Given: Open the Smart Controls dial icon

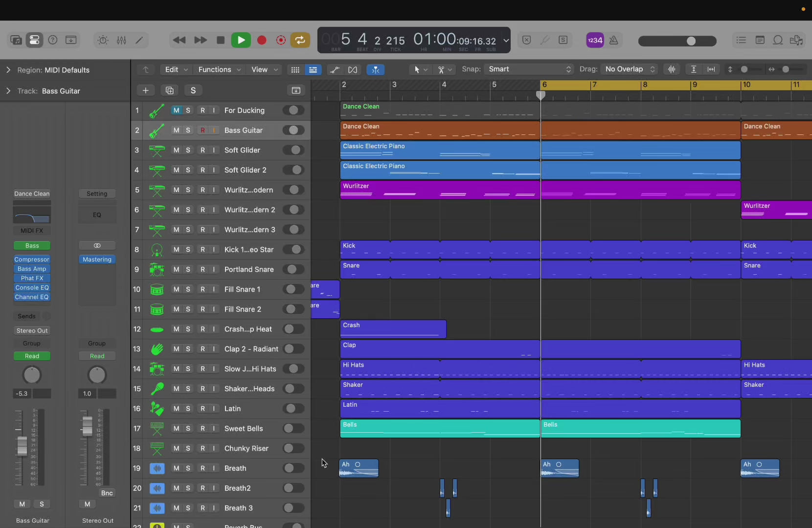Looking at the screenshot, I should (103, 40).
